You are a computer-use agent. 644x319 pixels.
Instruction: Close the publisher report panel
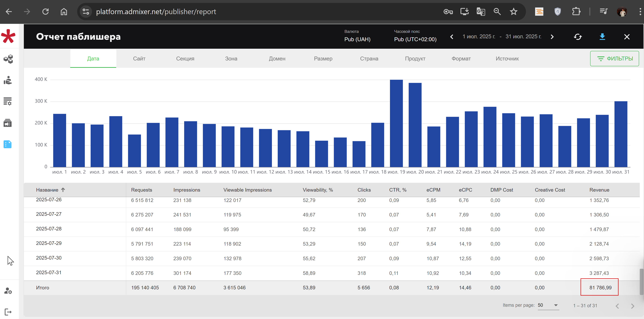click(627, 37)
